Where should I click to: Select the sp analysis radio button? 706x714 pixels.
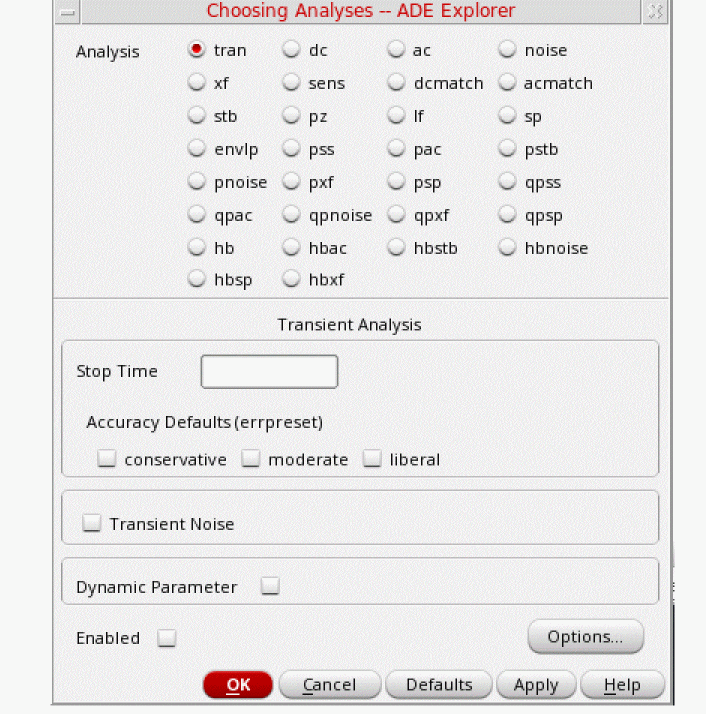506,116
